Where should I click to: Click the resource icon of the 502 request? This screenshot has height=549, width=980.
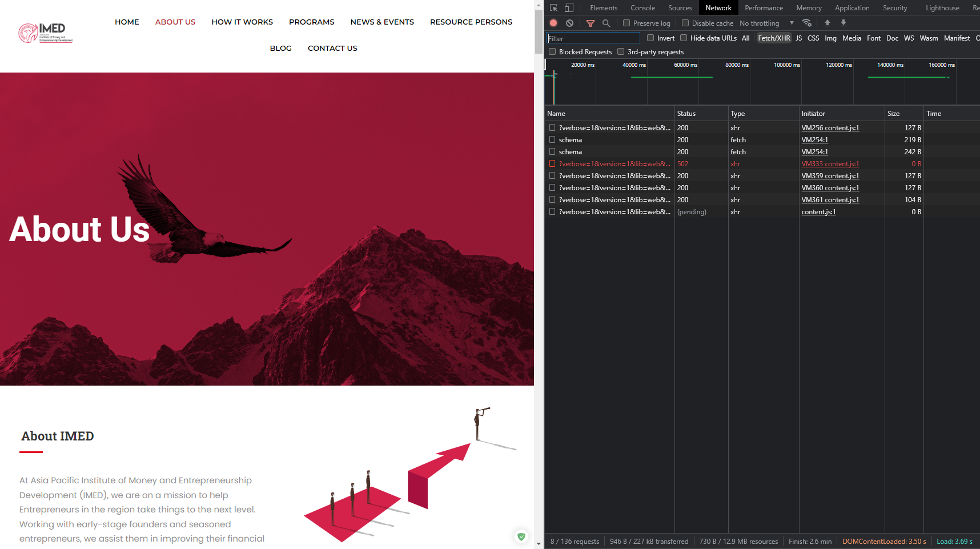point(552,164)
